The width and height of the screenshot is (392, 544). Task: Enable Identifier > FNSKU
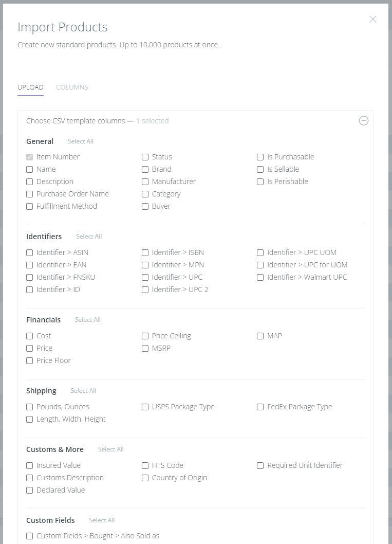(x=30, y=278)
